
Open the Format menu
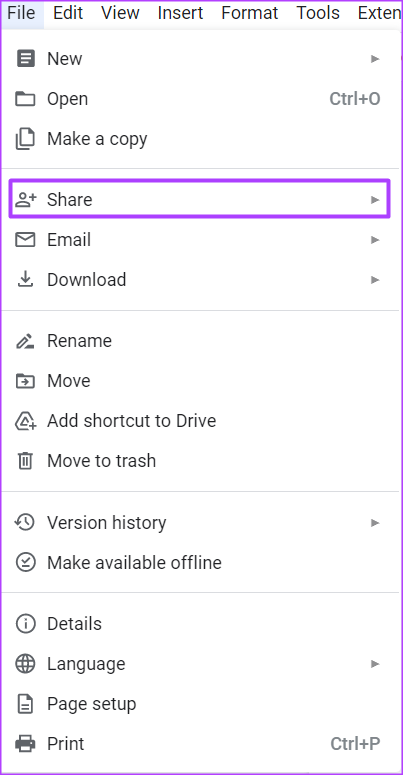pyautogui.click(x=250, y=13)
